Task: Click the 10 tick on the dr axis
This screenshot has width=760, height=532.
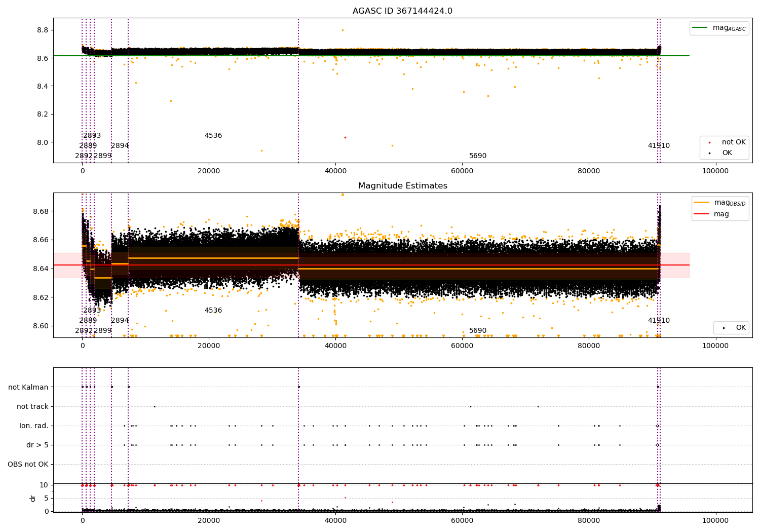Action: pos(44,485)
